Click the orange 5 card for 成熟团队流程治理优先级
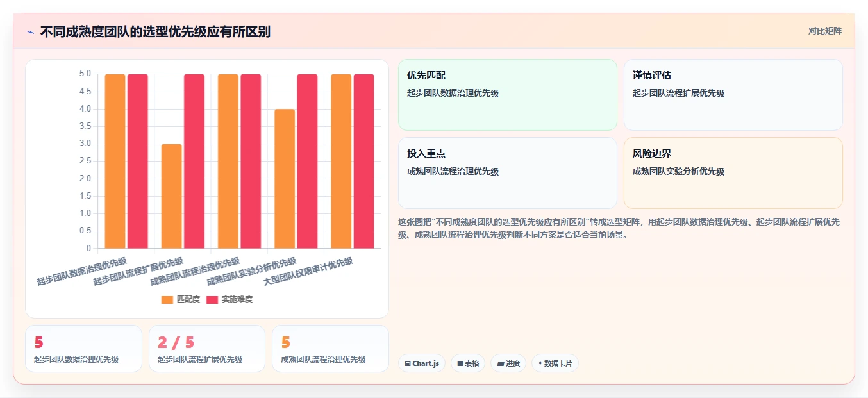The image size is (868, 398). point(330,349)
